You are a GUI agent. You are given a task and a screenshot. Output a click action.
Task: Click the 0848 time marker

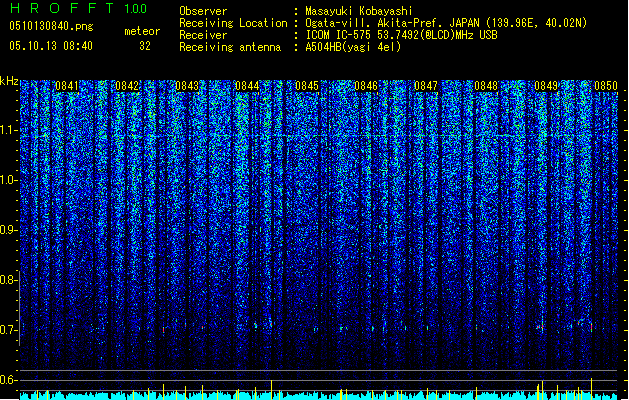[486, 86]
